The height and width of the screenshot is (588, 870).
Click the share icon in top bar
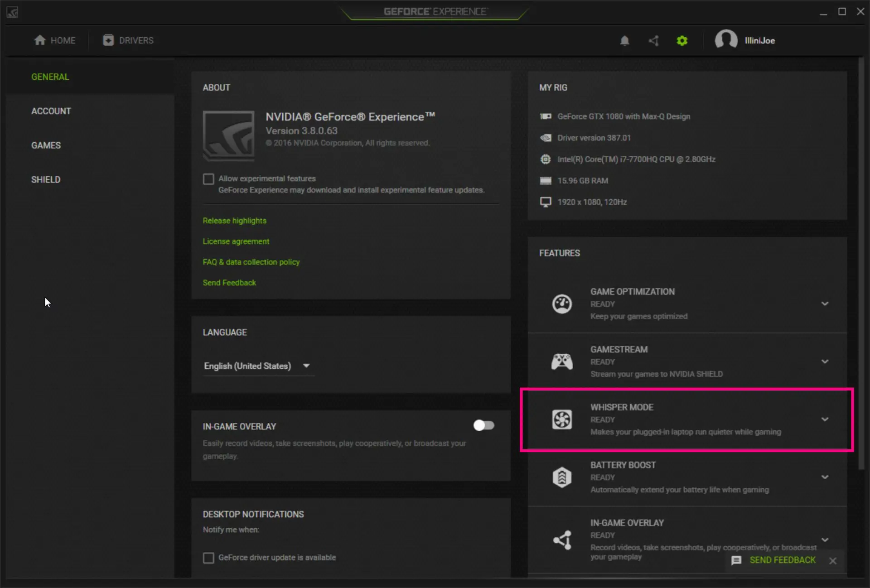pyautogui.click(x=653, y=41)
